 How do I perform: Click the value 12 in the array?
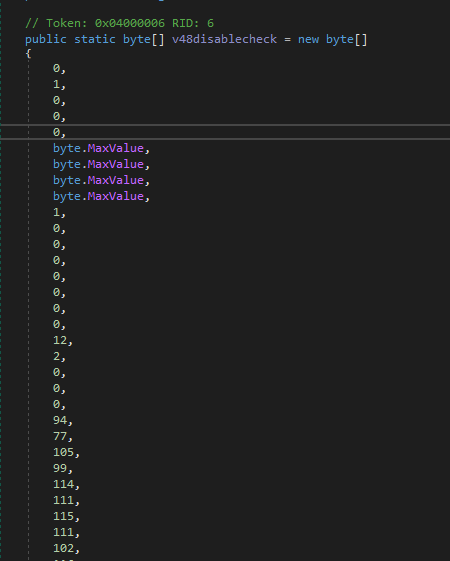tap(60, 340)
